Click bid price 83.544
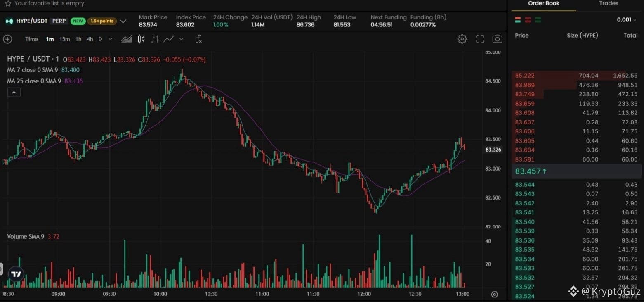 point(525,185)
